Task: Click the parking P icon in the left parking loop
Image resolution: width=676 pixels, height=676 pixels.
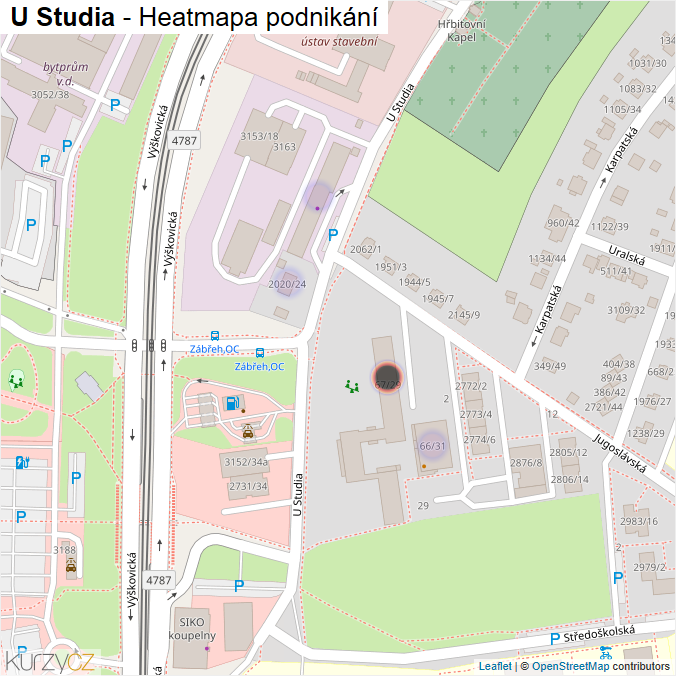Action: tap(31, 225)
